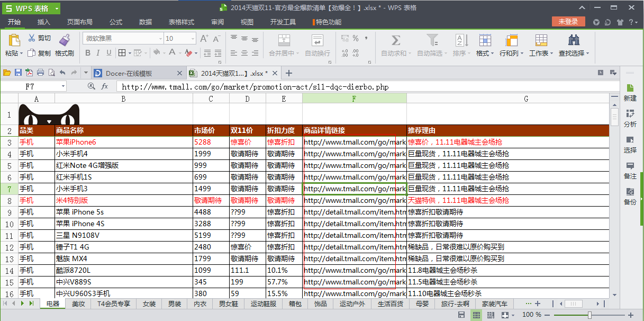Open the 插入 (Insert) ribbon tab
Viewport: 644px width, 321px height.
click(44, 22)
